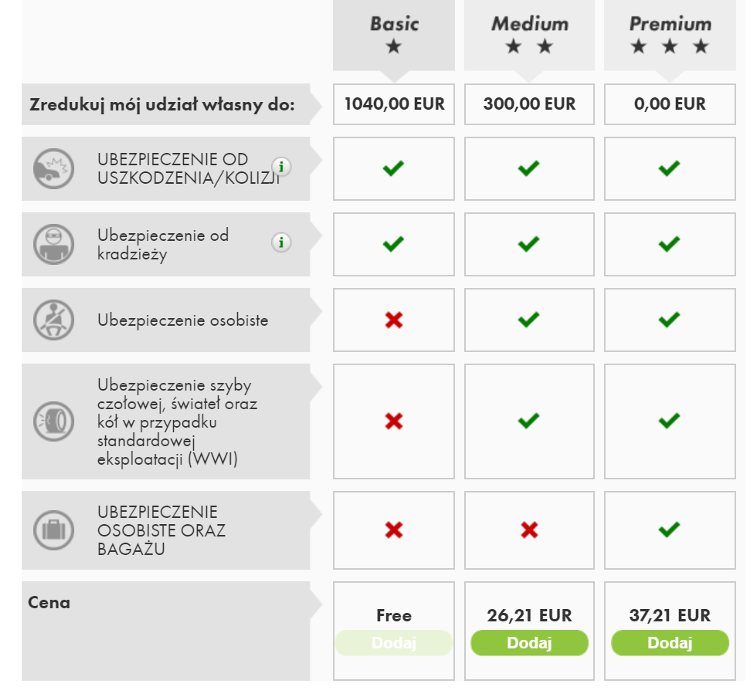Click Premium green checkmark for baggage insurance
The image size is (756, 700).
669,530
